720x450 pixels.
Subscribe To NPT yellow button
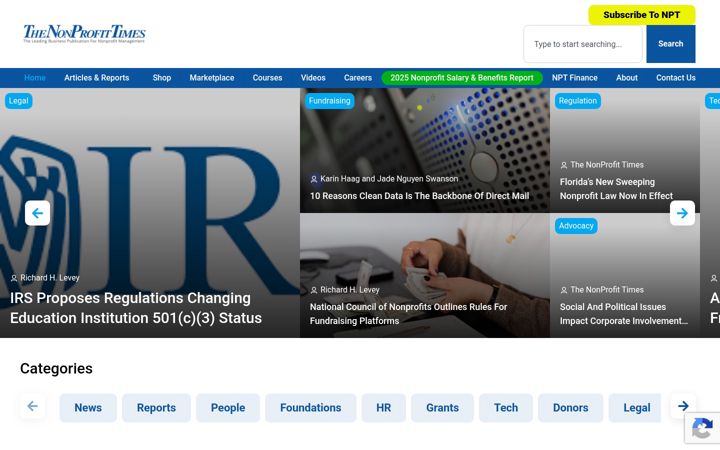pyautogui.click(x=641, y=15)
